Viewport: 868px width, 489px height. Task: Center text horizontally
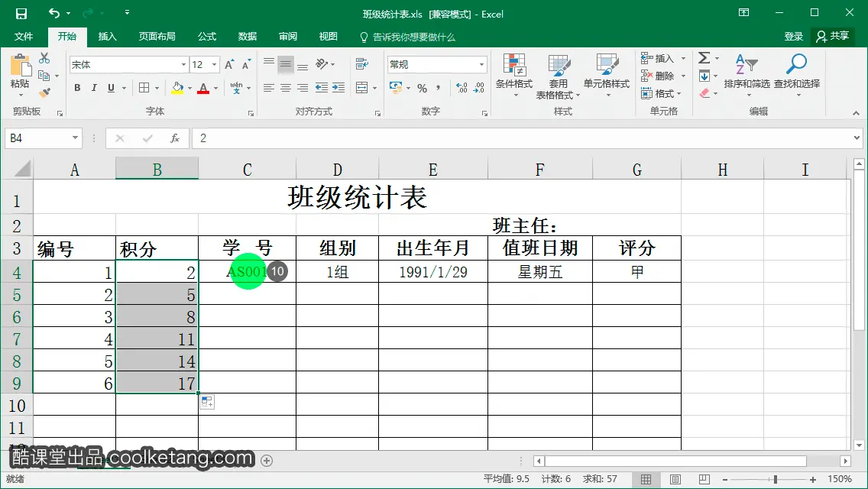(x=286, y=88)
